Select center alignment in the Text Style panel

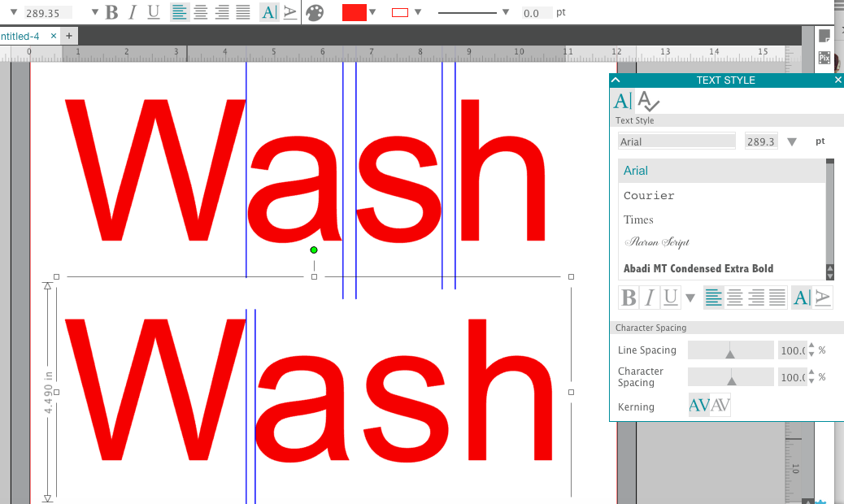tap(734, 297)
